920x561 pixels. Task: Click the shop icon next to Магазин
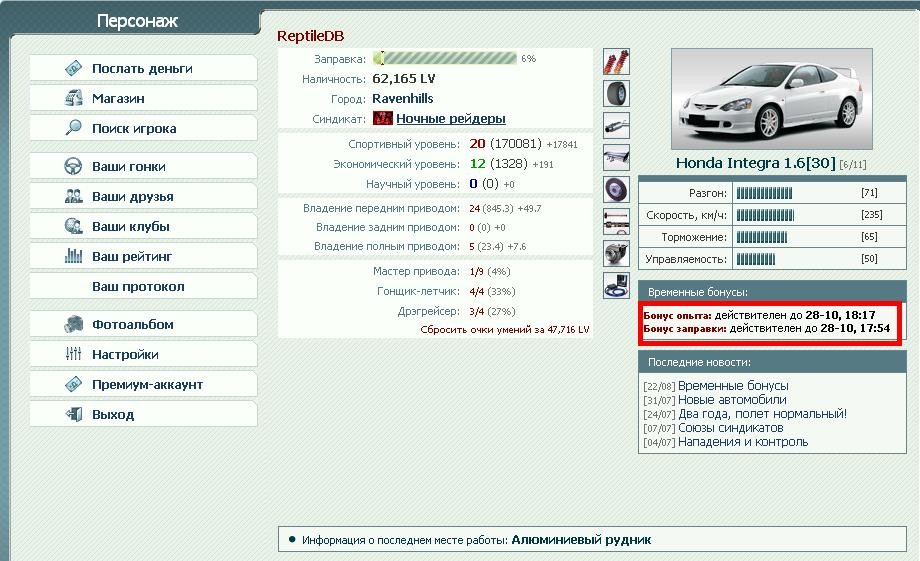[73, 98]
